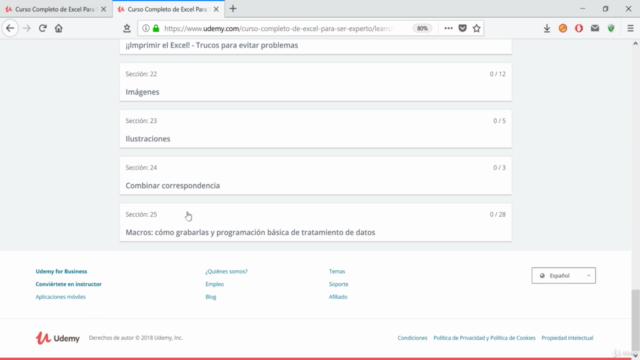This screenshot has height=360, width=640.
Task: Open the Condiciones link
Action: 412,338
